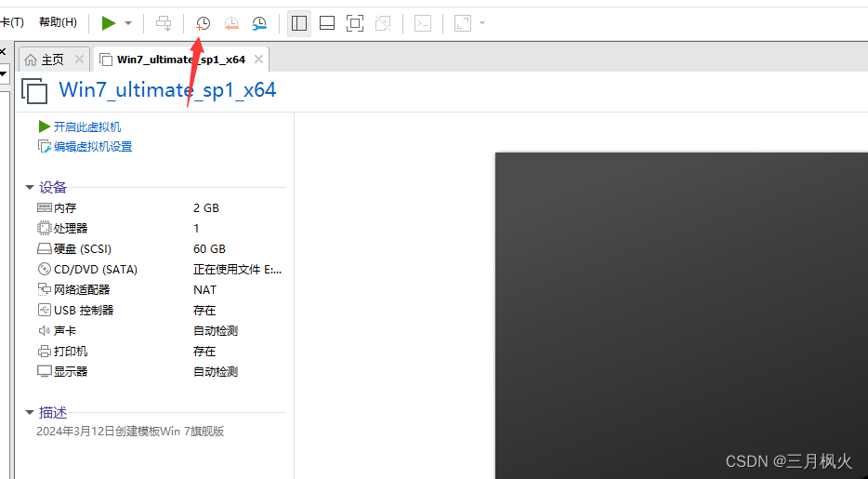
Task: Click the NAT network value
Action: (x=204, y=289)
